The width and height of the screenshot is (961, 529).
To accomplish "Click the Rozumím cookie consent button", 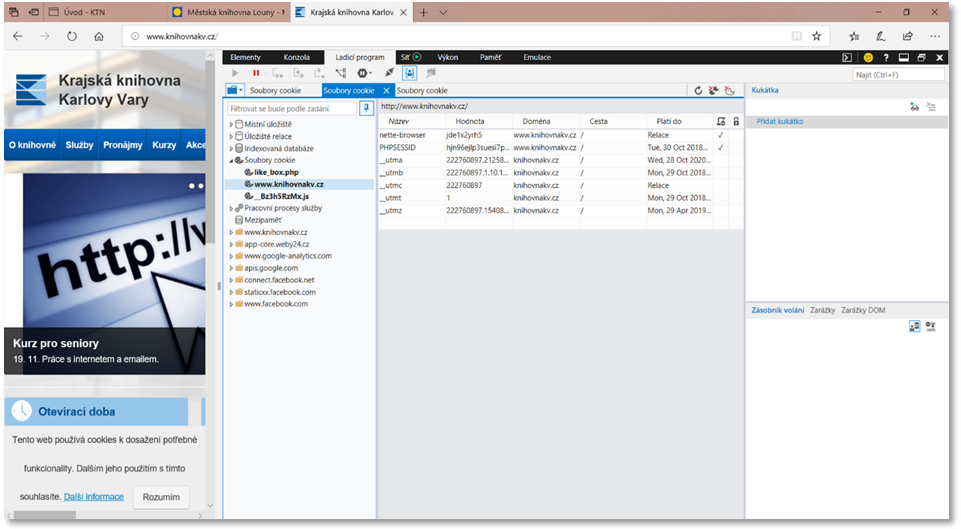I will [161, 497].
